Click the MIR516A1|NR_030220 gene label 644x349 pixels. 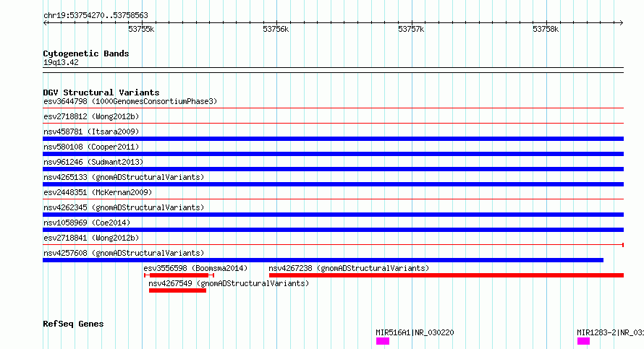pos(415,332)
